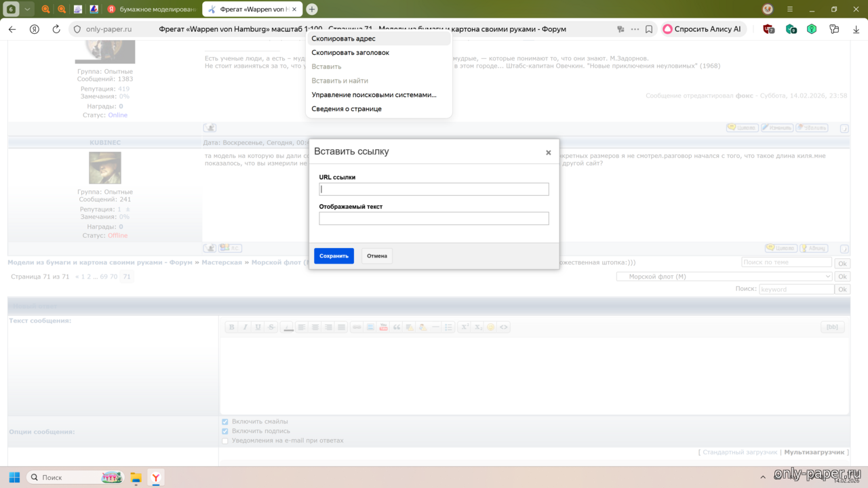Click the 'Отмена' button in dialog
This screenshot has height=488, width=868.
tap(376, 256)
